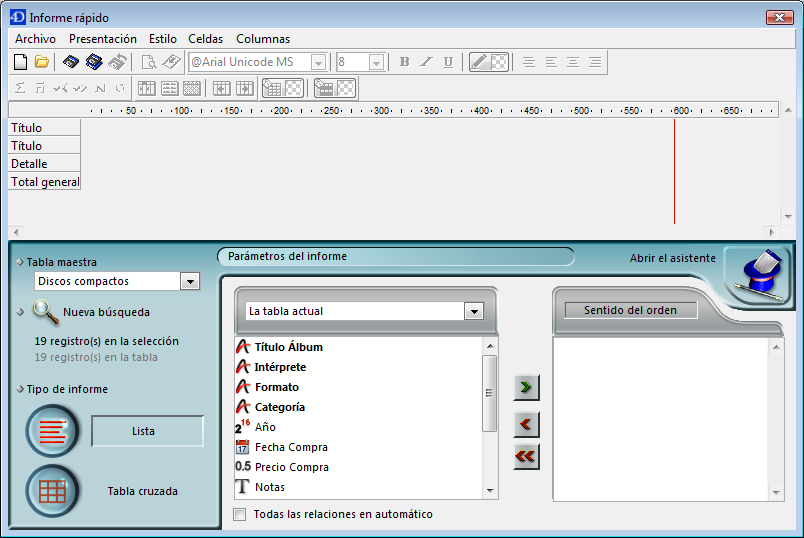
Task: Enable Todas las relaciones en automático
Action: (x=239, y=515)
